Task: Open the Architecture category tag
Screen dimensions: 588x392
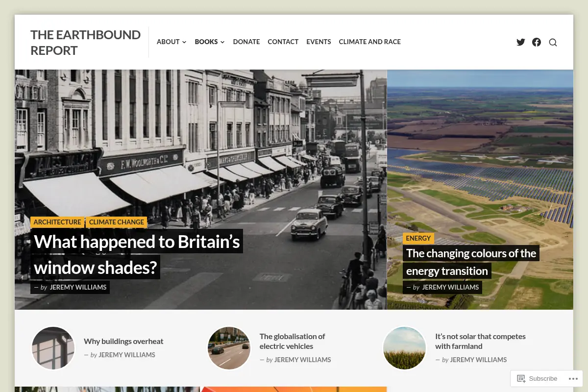Action: click(x=57, y=222)
